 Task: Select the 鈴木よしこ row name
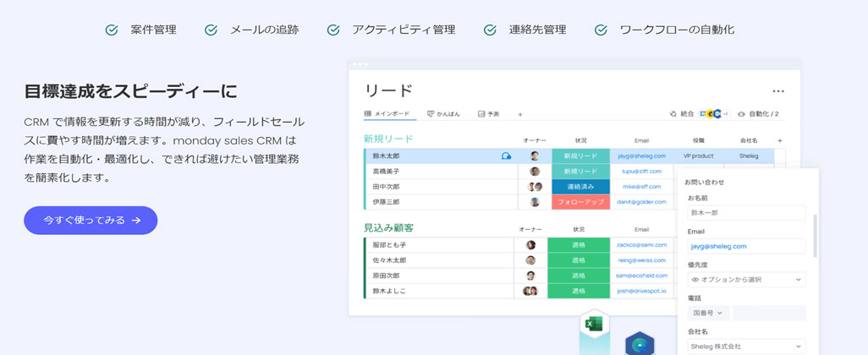pos(389,291)
